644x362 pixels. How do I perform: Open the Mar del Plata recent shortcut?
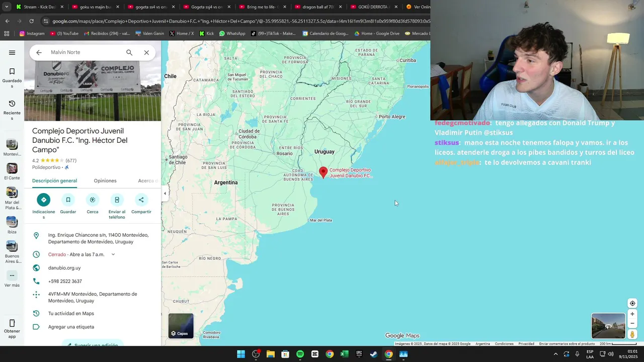(x=12, y=198)
